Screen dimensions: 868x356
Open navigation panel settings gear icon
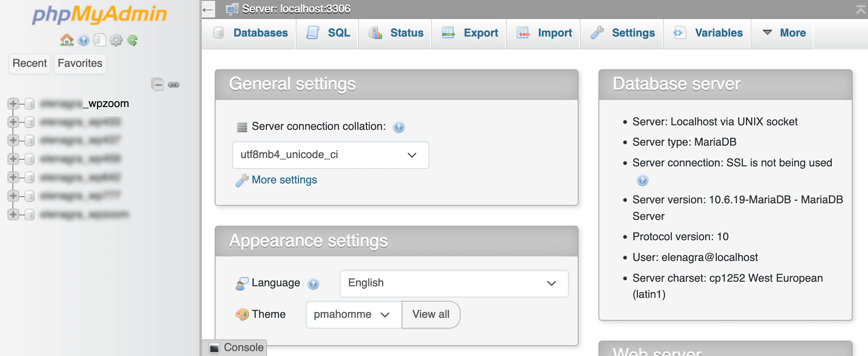pos(116,40)
